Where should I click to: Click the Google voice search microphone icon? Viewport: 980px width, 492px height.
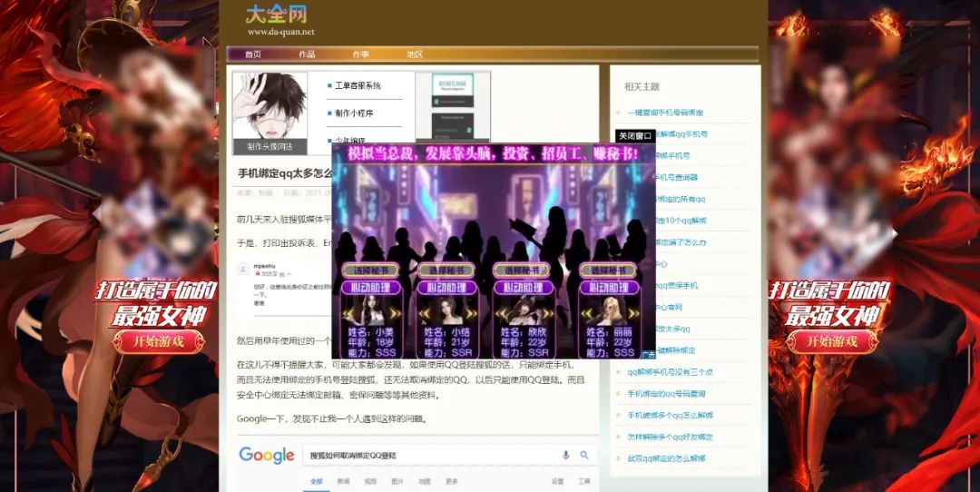coord(566,455)
